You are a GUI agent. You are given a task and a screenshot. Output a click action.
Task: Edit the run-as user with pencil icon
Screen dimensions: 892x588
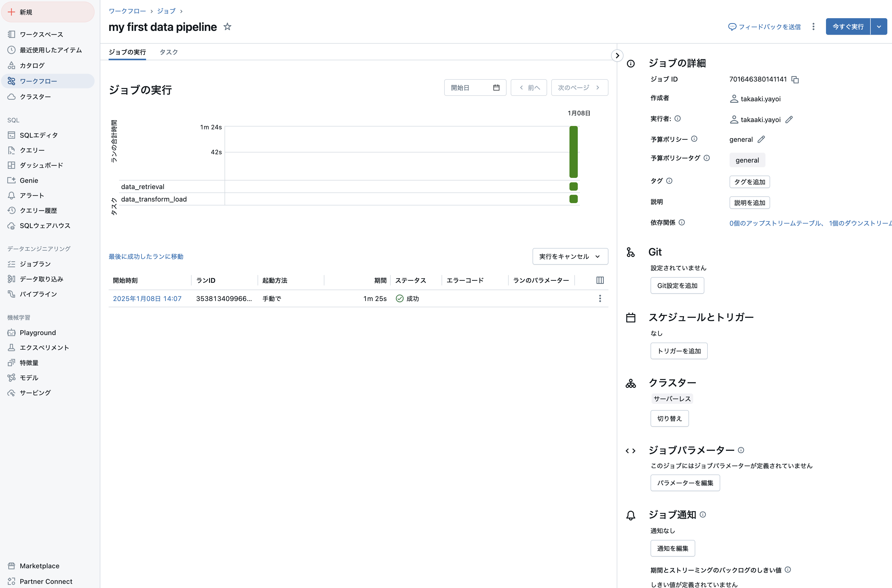(x=789, y=120)
